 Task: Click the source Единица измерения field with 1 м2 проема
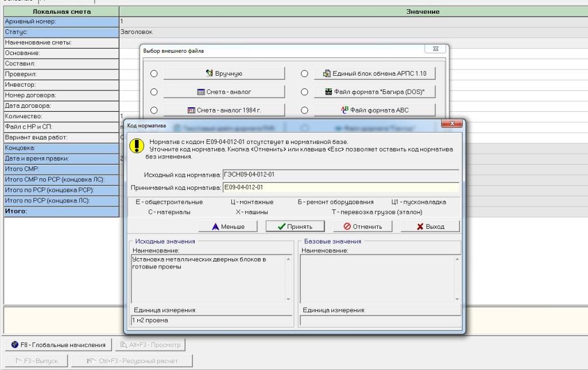tap(211, 321)
